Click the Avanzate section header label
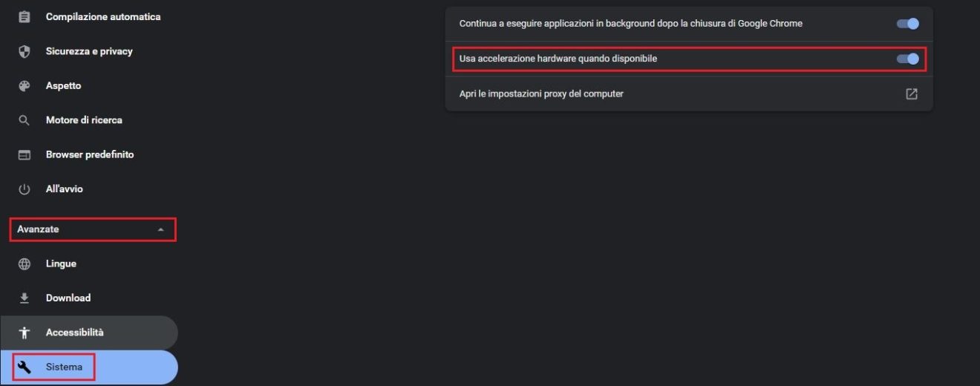 (39, 229)
